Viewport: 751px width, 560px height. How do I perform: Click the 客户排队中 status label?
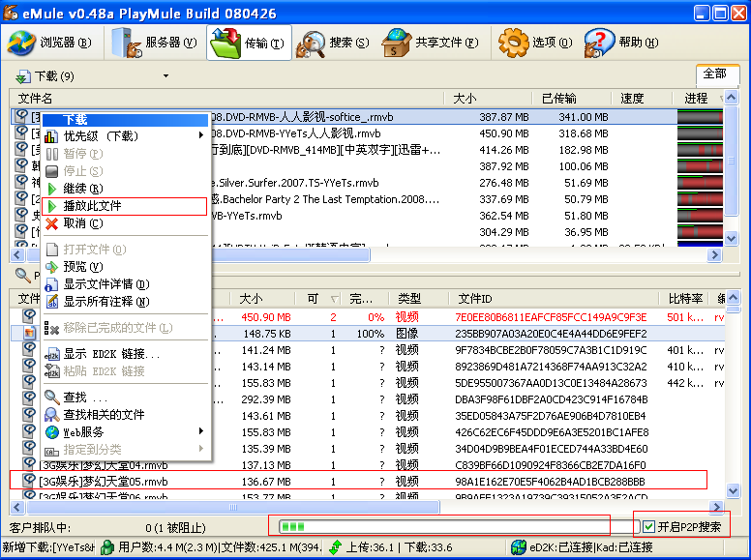coord(41,528)
